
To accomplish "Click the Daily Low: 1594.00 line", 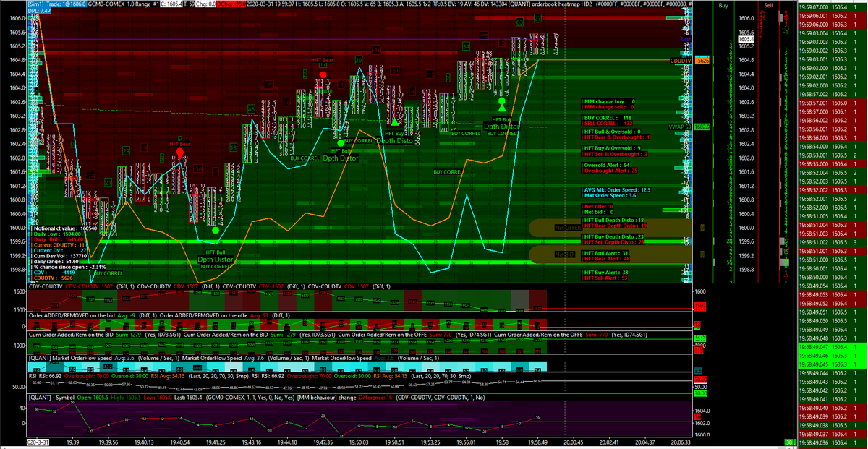I will pos(56,234).
